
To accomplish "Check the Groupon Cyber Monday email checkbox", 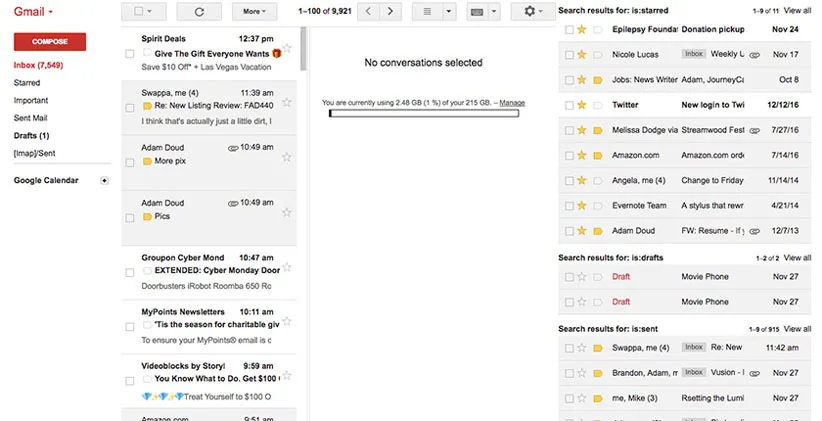I will coord(130,272).
